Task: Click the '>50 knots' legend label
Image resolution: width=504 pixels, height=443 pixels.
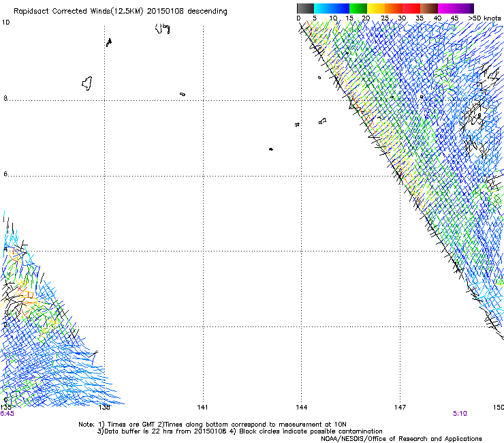Action: pos(484,18)
